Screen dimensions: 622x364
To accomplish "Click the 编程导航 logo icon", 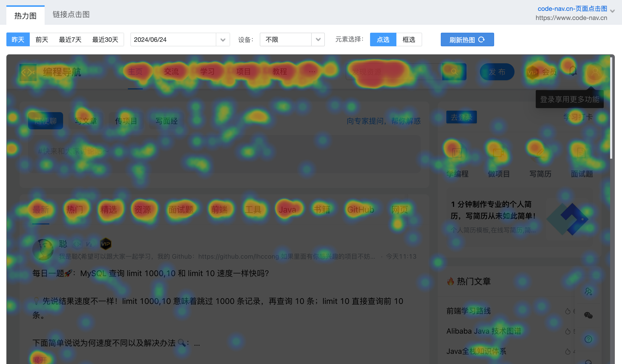I will 28,72.
